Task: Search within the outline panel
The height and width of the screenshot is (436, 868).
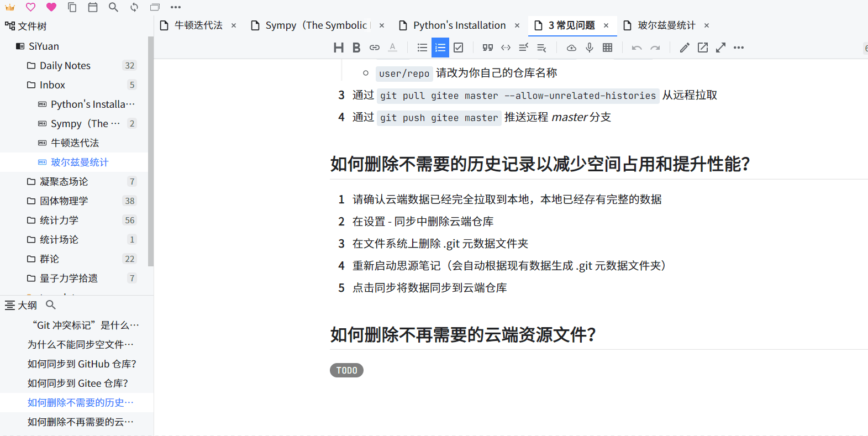Action: tap(51, 305)
